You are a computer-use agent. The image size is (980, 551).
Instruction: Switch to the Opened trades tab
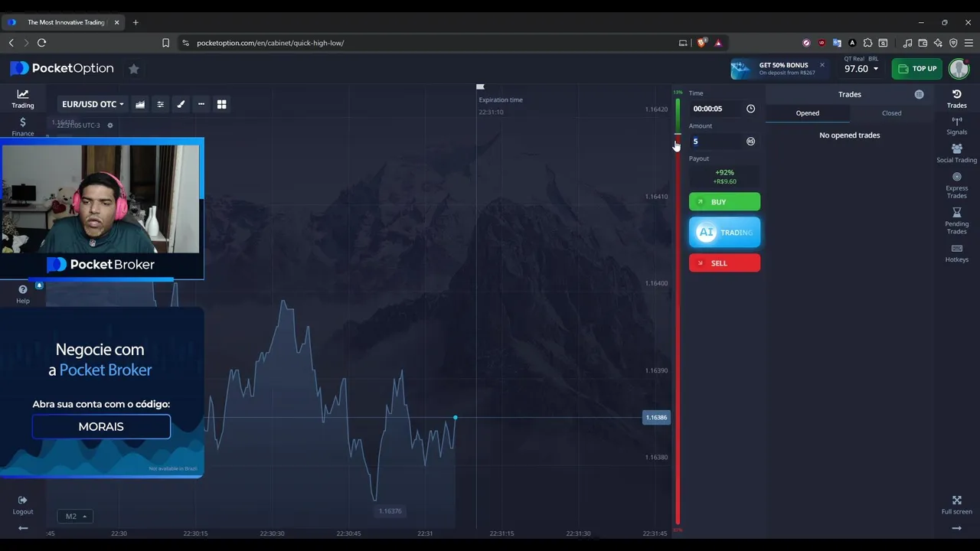(x=808, y=113)
